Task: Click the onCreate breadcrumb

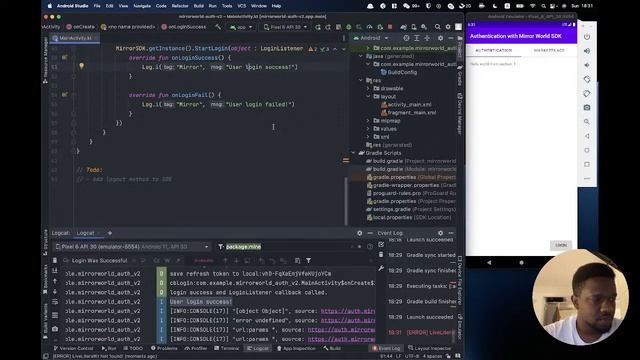Action: (x=80, y=27)
